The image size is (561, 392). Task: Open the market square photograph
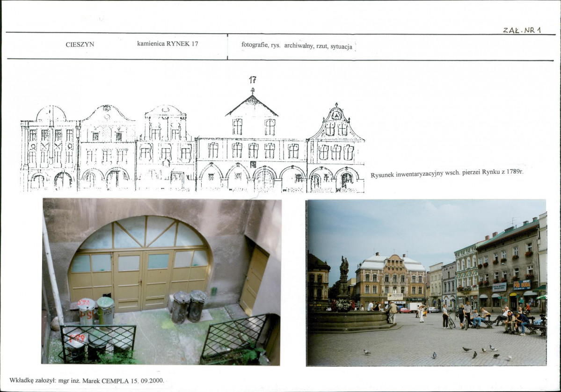point(426,283)
